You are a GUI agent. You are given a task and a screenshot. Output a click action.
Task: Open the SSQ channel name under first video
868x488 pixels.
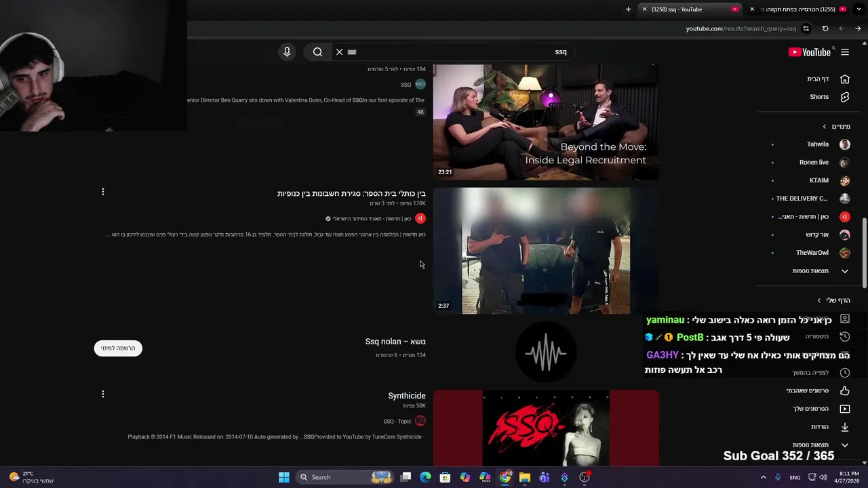point(406,85)
